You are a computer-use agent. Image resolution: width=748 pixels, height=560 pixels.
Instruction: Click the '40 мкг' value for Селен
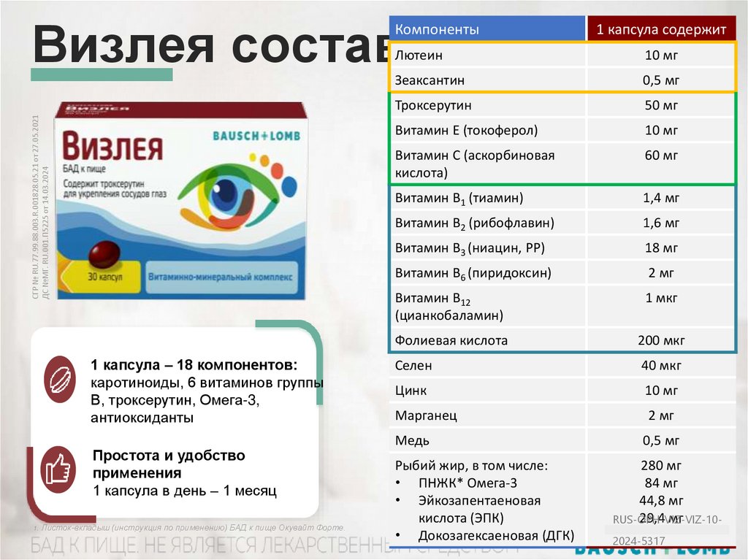(661, 365)
